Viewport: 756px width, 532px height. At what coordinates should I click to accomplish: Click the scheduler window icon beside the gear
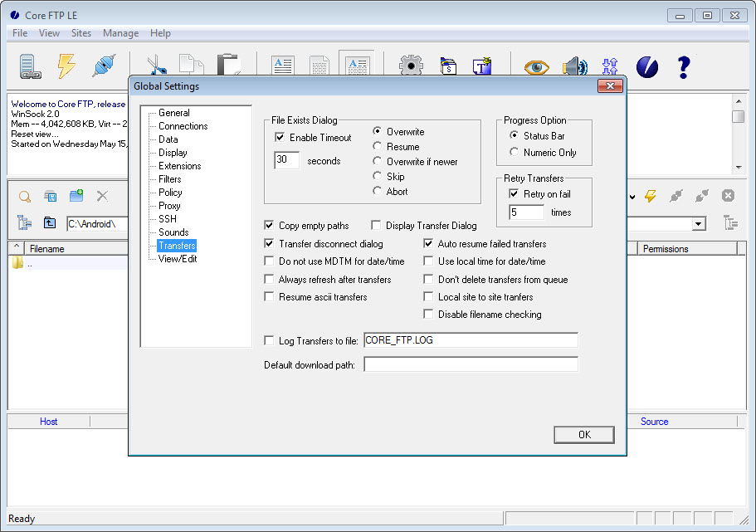pyautogui.click(x=448, y=66)
